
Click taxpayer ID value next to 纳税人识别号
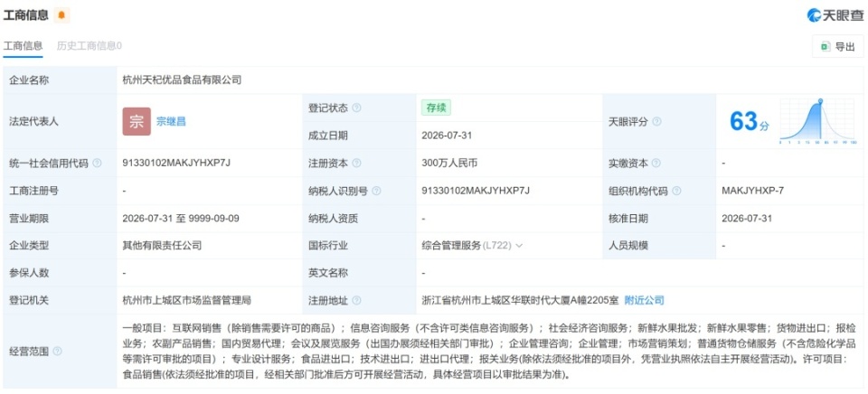[x=476, y=191]
